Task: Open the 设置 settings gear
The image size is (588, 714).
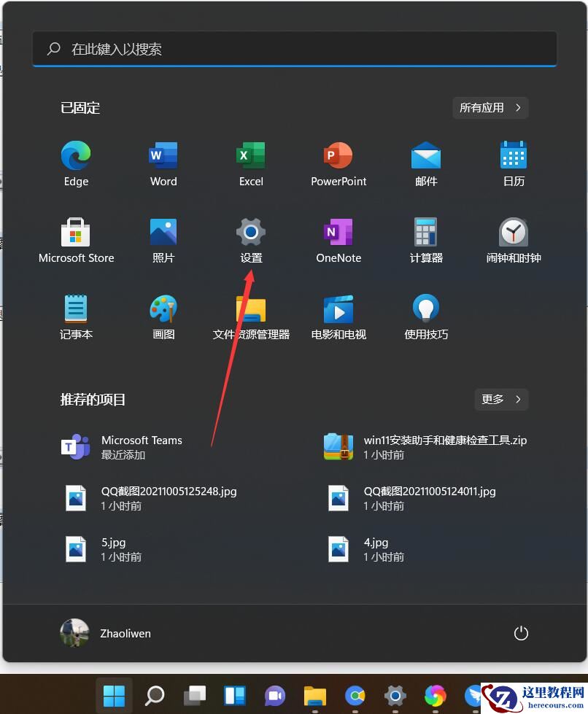Action: 250,233
